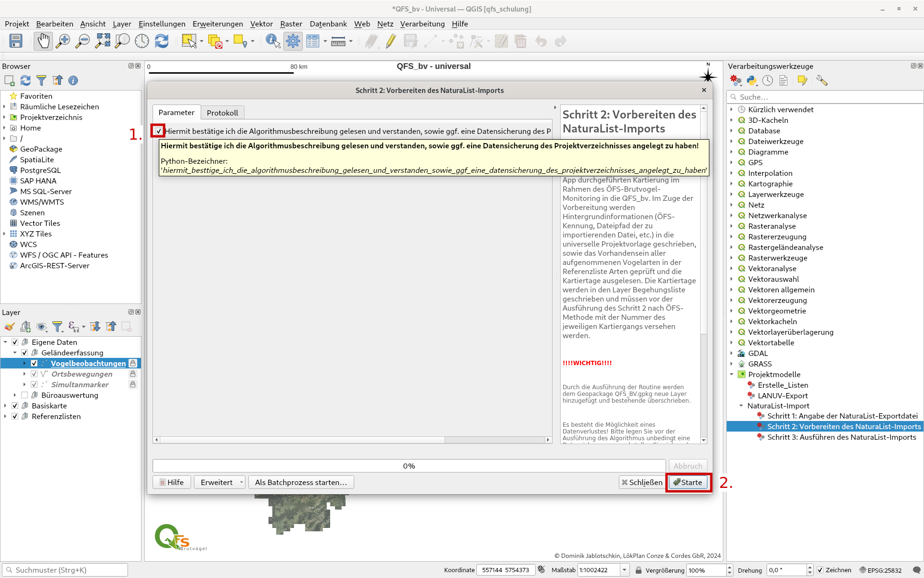Toggle Vogelbeobachtungen layer visibility checkbox
The image size is (924, 578).
coord(34,363)
